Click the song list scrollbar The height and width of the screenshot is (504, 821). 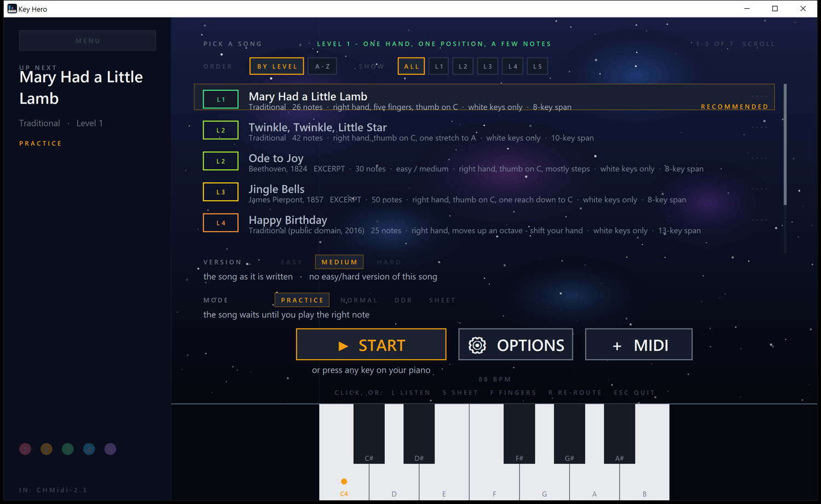(785, 144)
